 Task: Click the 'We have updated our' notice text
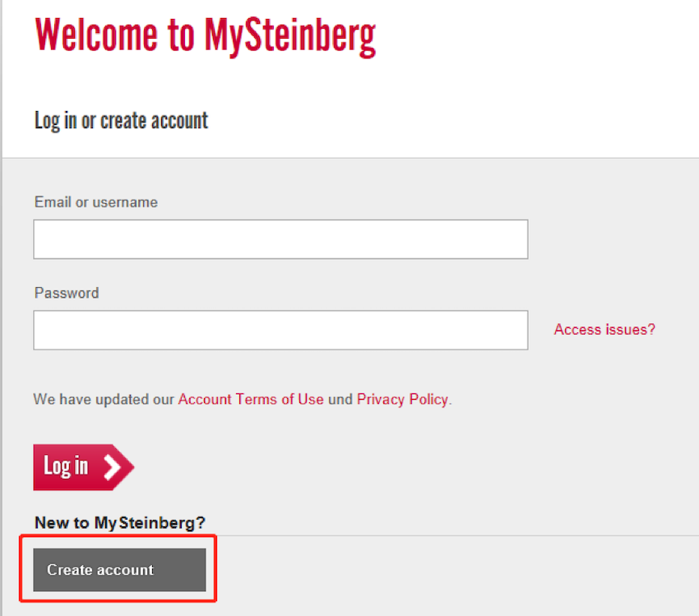(x=104, y=400)
